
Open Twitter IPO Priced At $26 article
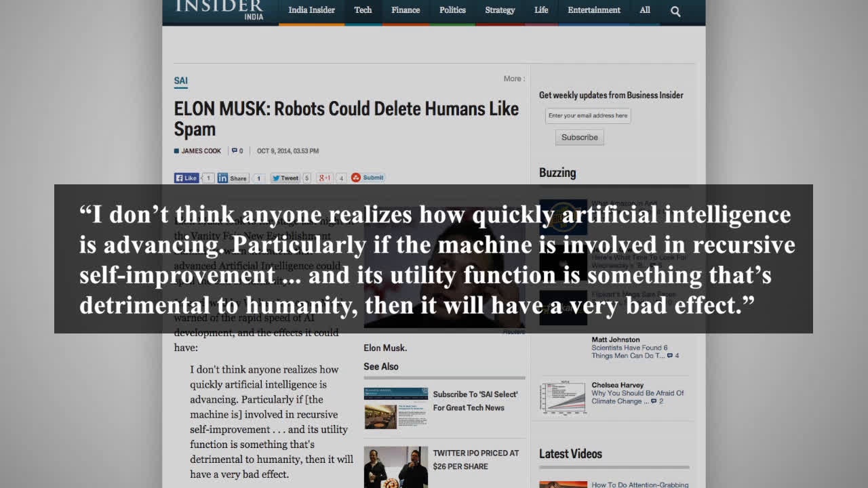click(476, 460)
